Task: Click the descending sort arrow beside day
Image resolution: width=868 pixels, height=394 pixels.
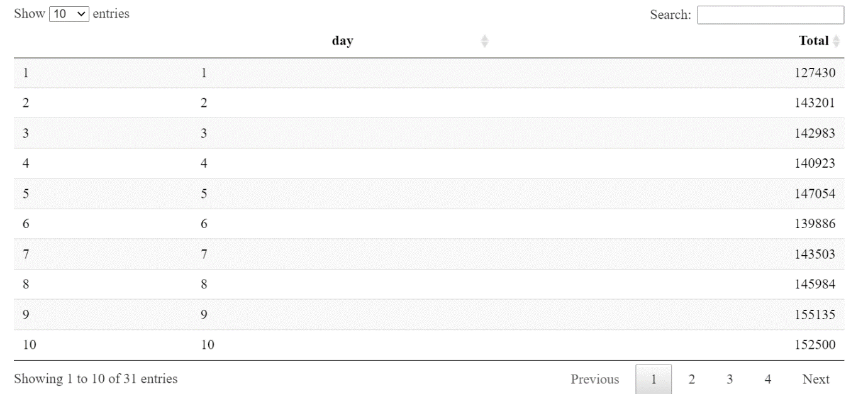Action: point(484,43)
